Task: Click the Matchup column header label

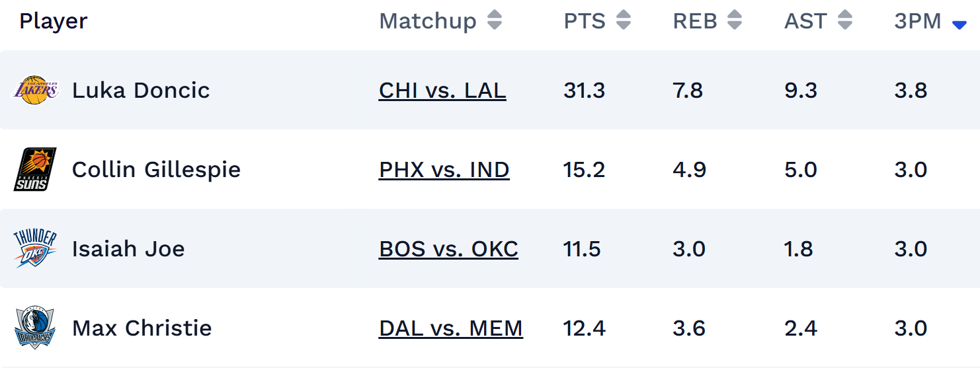Action: click(x=427, y=21)
